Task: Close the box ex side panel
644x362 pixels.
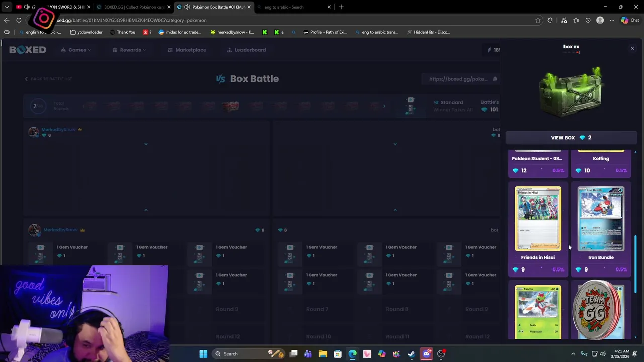Action: pyautogui.click(x=632, y=48)
